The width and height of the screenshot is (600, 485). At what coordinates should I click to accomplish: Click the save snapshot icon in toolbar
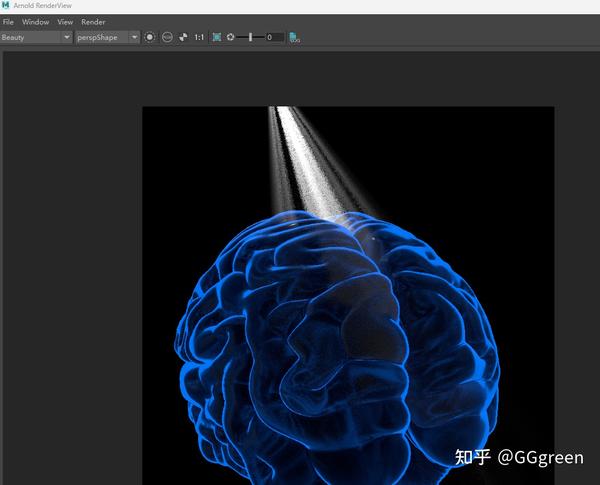pyautogui.click(x=294, y=37)
